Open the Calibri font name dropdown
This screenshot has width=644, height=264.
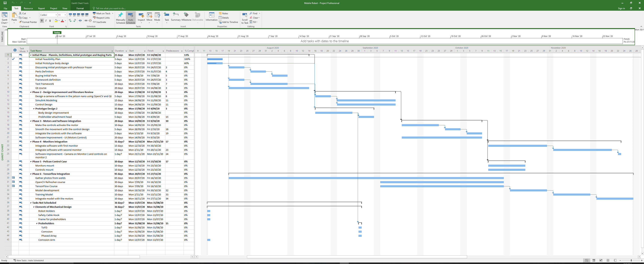tap(56, 15)
